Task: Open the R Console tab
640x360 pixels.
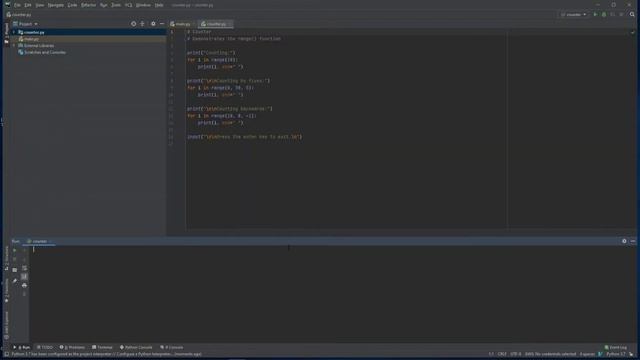Action: (x=172, y=347)
